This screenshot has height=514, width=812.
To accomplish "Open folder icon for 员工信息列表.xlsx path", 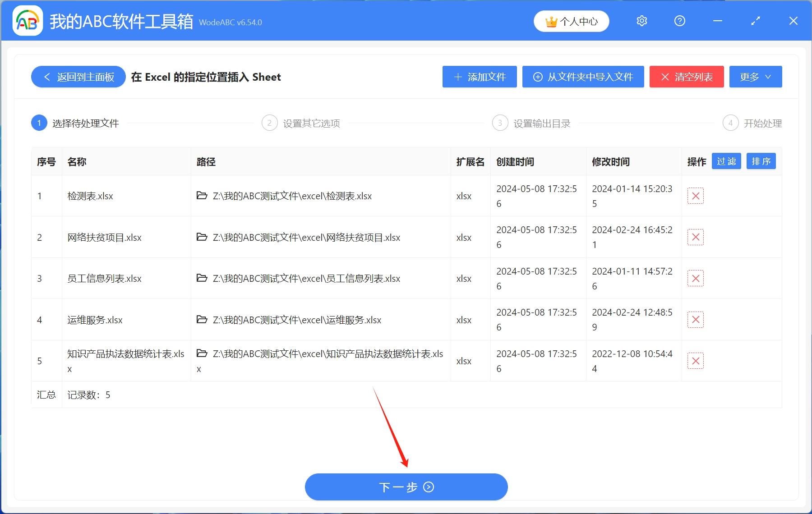I will 202,278.
